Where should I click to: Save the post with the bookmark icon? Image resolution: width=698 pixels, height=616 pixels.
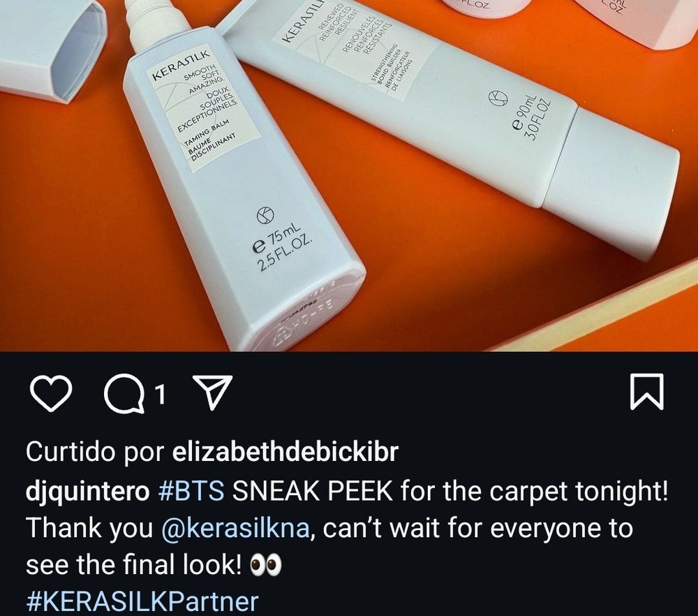(647, 392)
